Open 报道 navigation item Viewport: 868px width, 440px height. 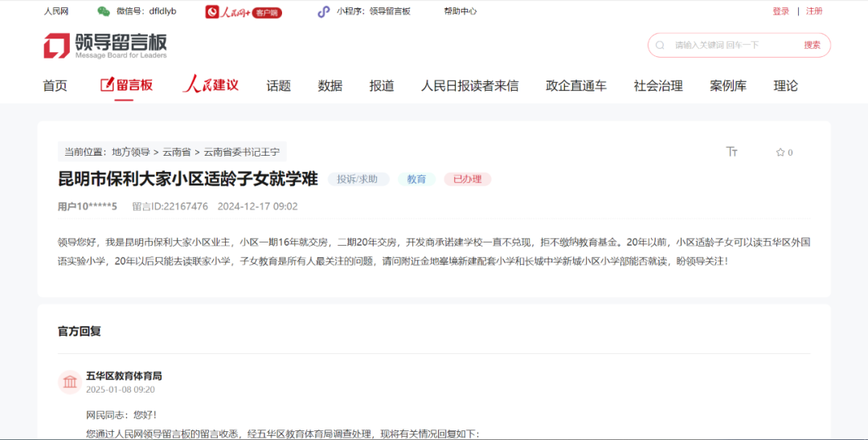[x=382, y=86]
